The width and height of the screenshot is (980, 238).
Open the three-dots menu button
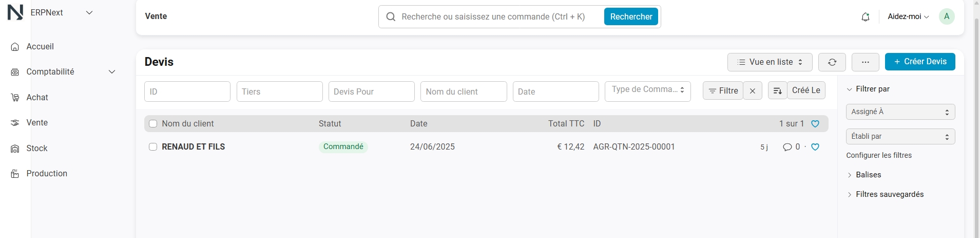866,62
